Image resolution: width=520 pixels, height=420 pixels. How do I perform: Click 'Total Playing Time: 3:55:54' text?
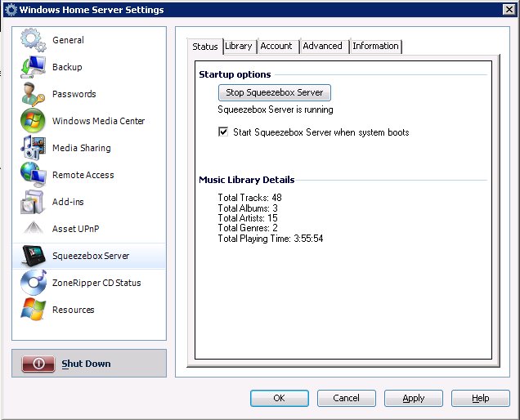click(x=271, y=239)
